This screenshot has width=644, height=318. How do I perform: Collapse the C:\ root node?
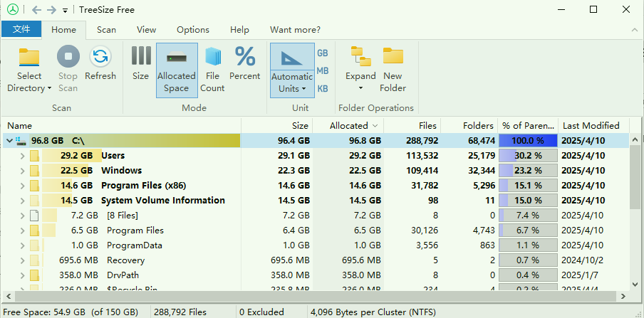pyautogui.click(x=9, y=141)
